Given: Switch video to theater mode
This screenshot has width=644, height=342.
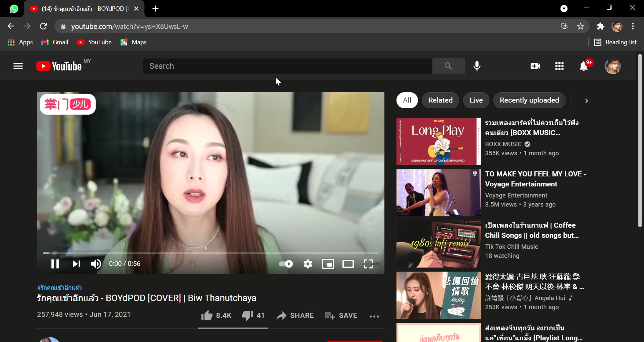Looking at the screenshot, I should (348, 264).
